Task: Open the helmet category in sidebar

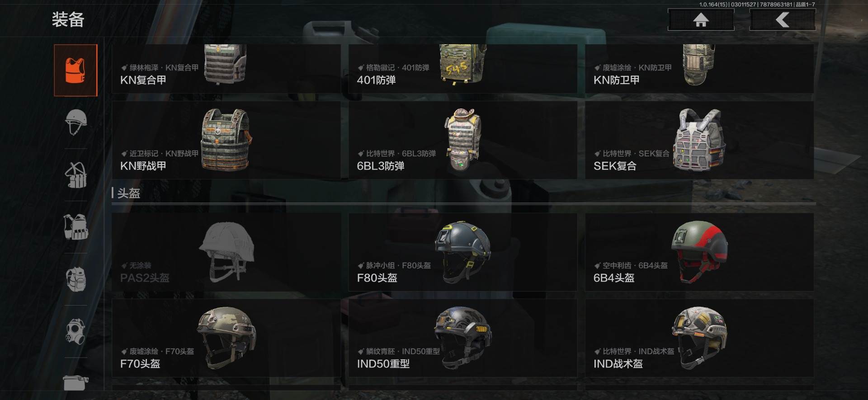Action: tap(75, 122)
